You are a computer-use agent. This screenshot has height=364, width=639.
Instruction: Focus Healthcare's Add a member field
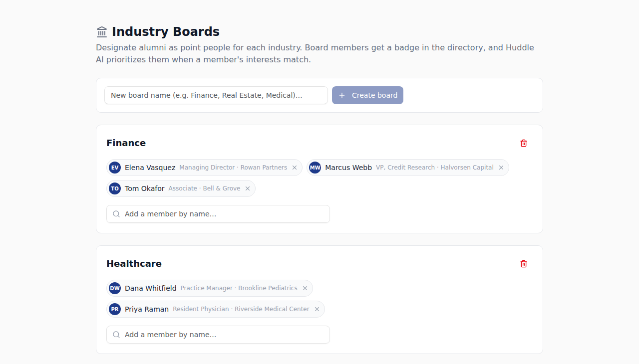pyautogui.click(x=218, y=335)
